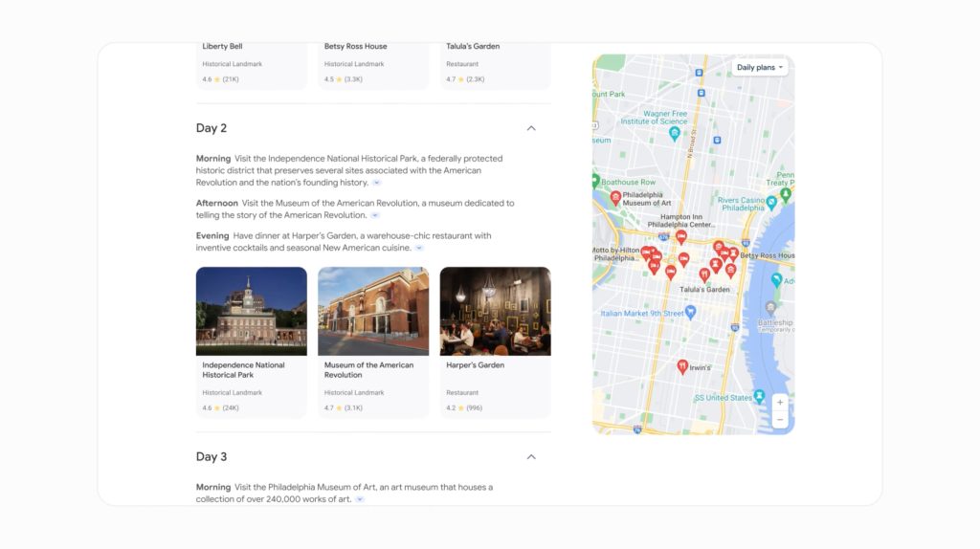Click the Wagner Free Institute of Science marker
The image size is (980, 549).
(x=674, y=134)
